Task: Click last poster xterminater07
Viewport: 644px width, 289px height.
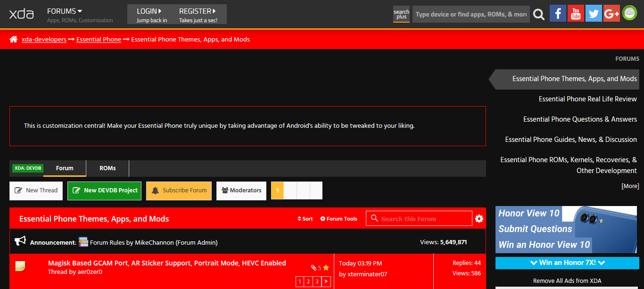Action: [x=367, y=274]
